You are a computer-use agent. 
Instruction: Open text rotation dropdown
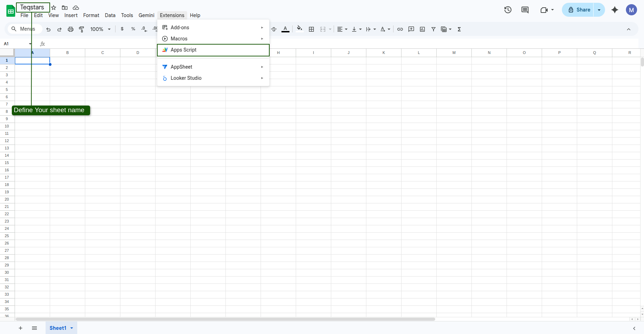coord(385,29)
